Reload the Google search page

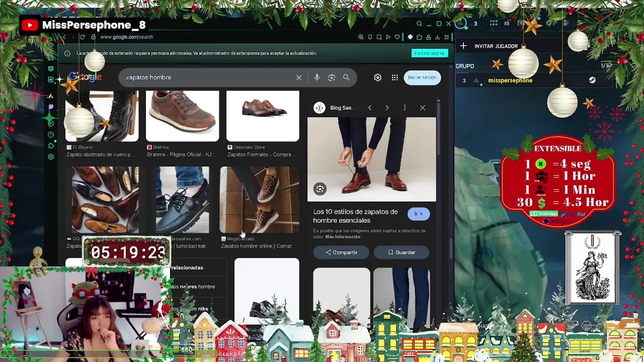click(x=82, y=37)
